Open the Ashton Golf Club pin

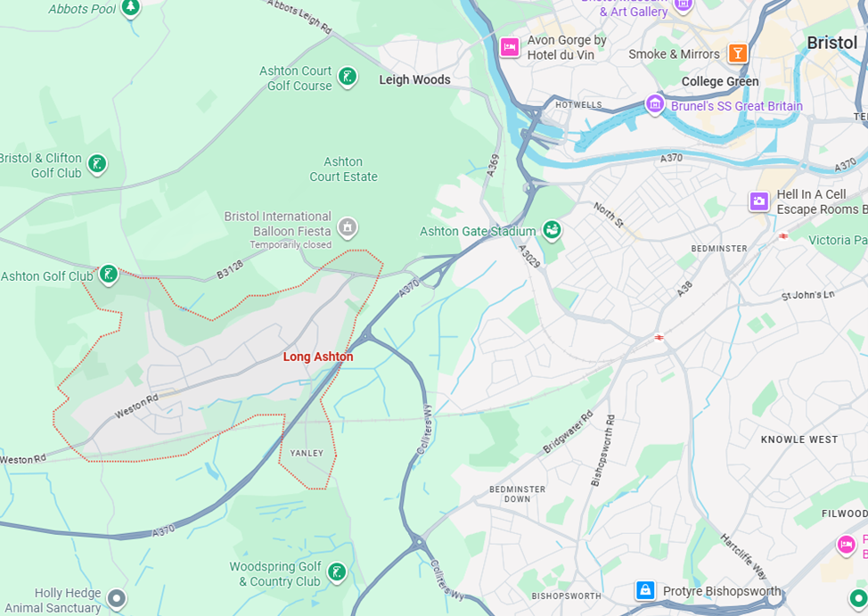coord(109,275)
